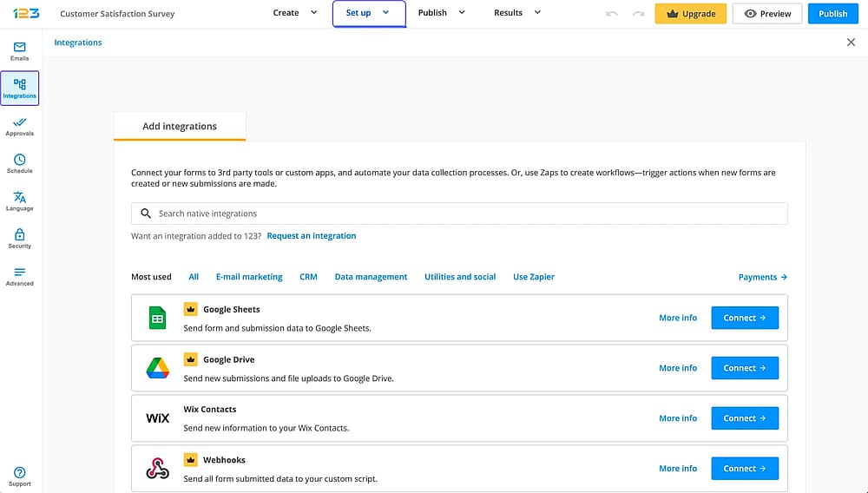Click the Wix Contacts heading text

coord(210,410)
